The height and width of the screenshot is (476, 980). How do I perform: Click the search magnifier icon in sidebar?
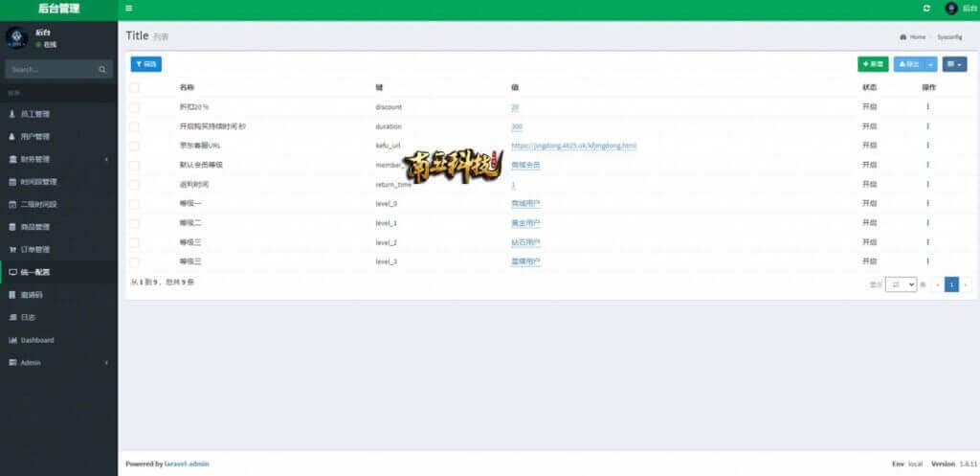102,70
